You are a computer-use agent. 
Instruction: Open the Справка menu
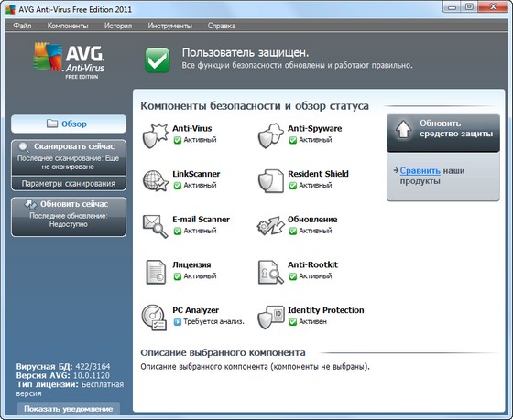coord(222,26)
